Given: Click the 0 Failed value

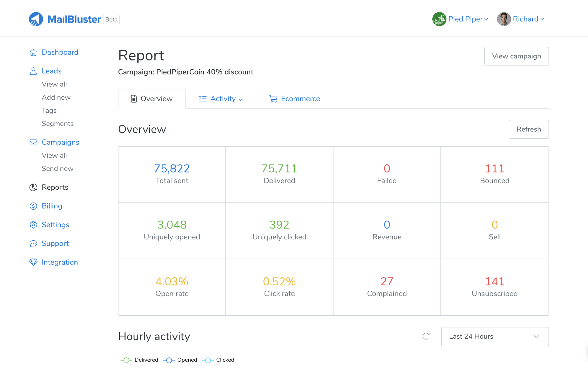Looking at the screenshot, I should click(387, 168).
